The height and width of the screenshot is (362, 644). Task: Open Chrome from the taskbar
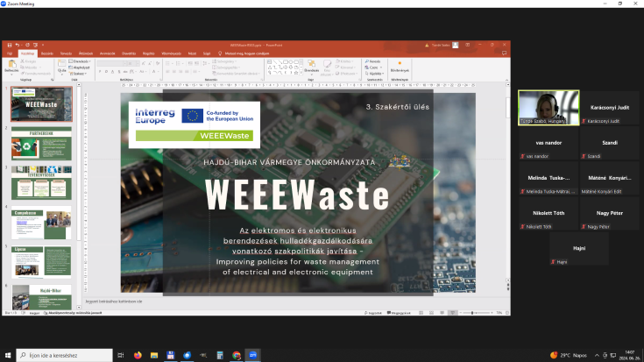pos(237,355)
